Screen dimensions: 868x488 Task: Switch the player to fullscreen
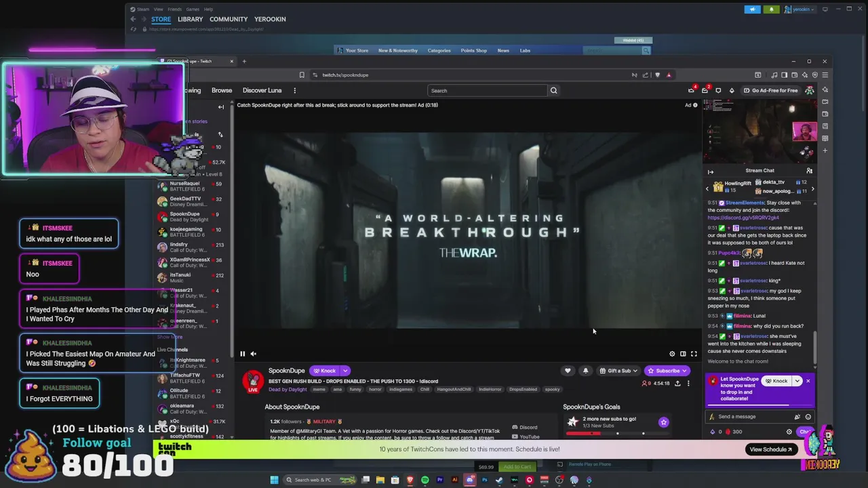(694, 354)
